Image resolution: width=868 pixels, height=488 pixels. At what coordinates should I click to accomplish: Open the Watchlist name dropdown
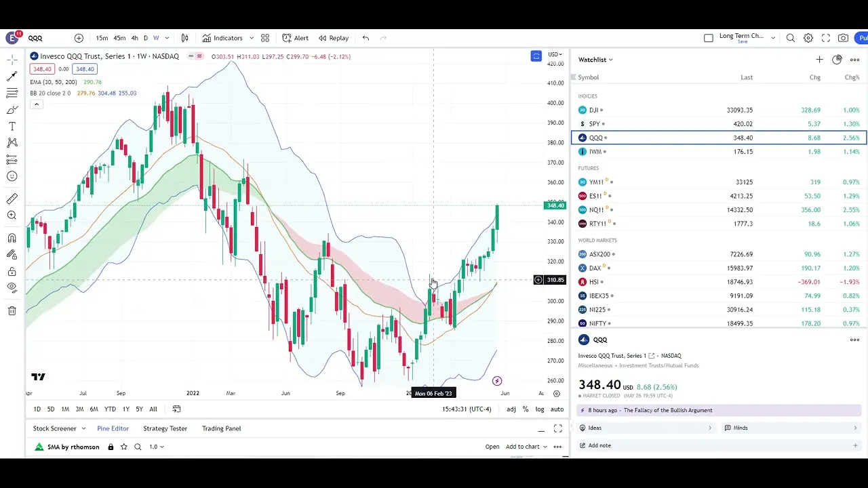595,60
